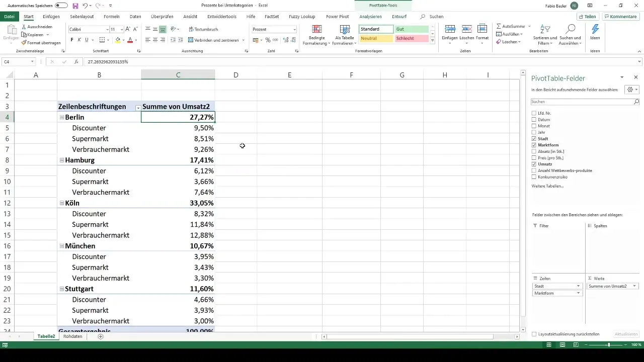Click the centered horizontal alignment icon
Viewport: 644px width, 362px height.
[x=155, y=40]
